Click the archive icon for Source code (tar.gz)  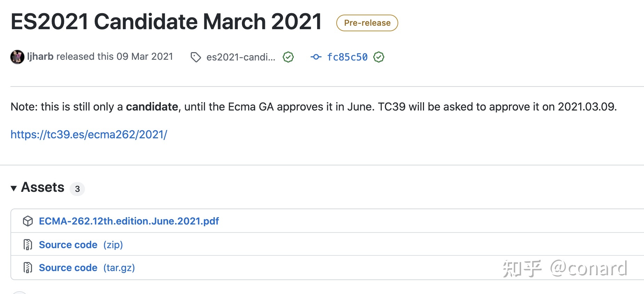(x=28, y=268)
